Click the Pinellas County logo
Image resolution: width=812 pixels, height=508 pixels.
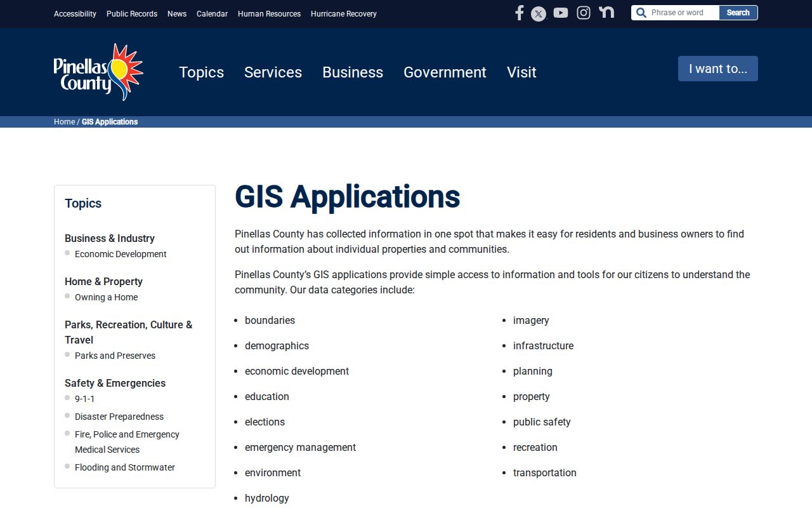[98, 72]
